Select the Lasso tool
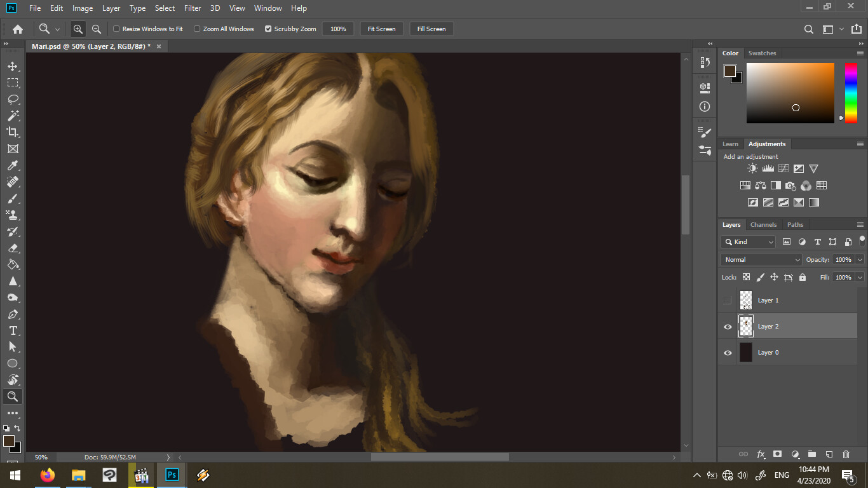The image size is (868, 488). (13, 99)
